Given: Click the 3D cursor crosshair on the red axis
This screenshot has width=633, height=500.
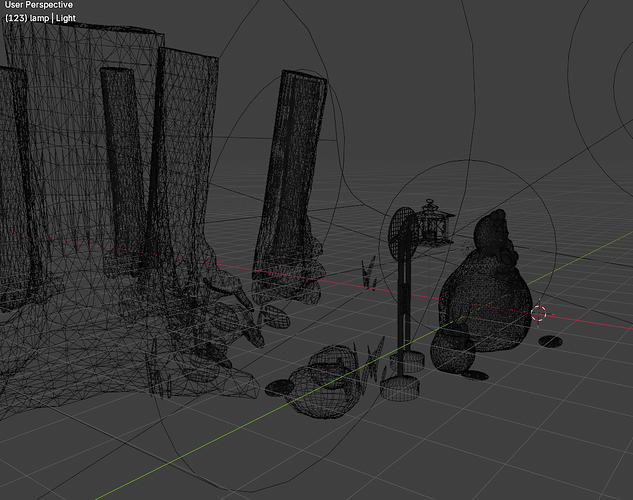Looking at the screenshot, I should (x=539, y=313).
